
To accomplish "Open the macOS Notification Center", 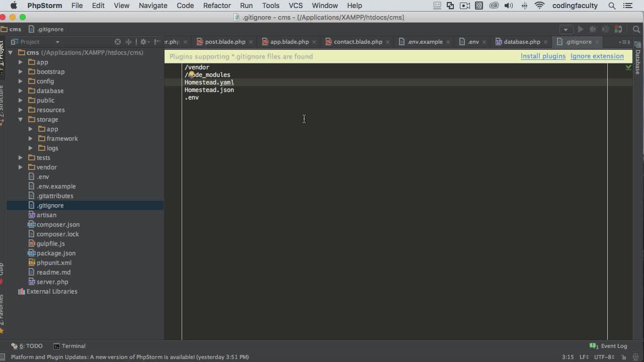I will tap(628, 6).
